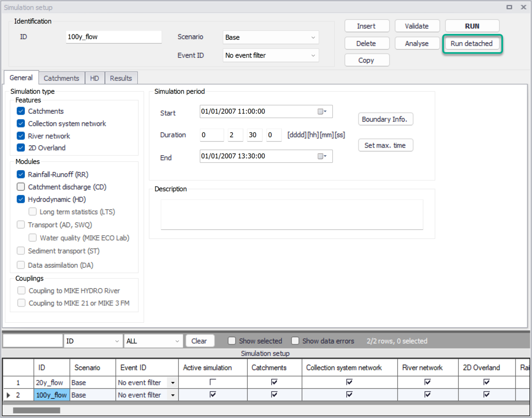Click the Delete button
Viewport: 532px width, 418px height.
click(367, 43)
